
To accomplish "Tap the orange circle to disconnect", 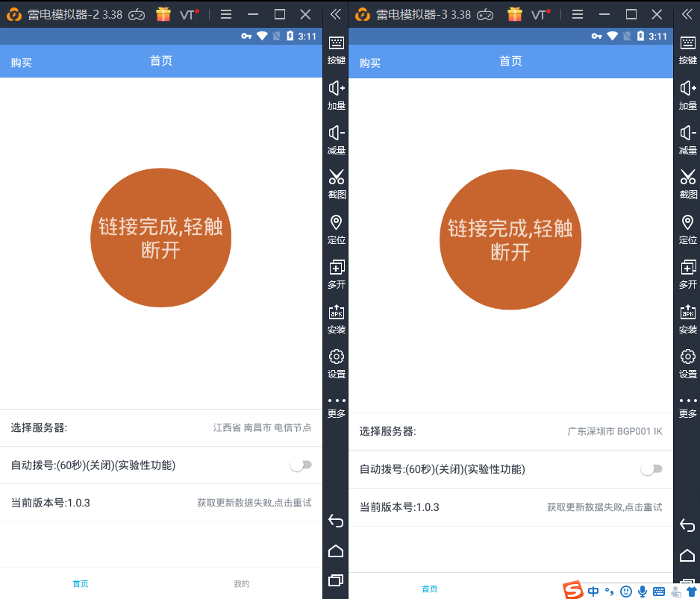I will 160,239.
